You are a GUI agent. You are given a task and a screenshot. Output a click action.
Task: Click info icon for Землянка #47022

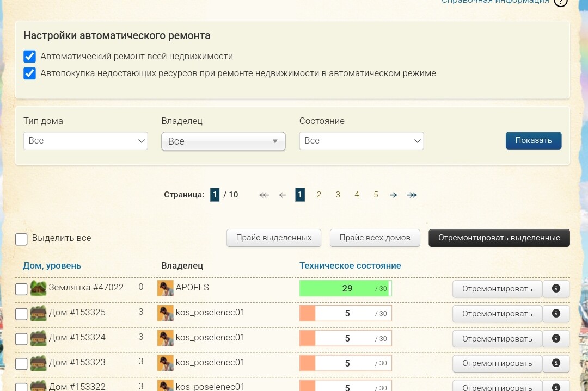pyautogui.click(x=556, y=289)
